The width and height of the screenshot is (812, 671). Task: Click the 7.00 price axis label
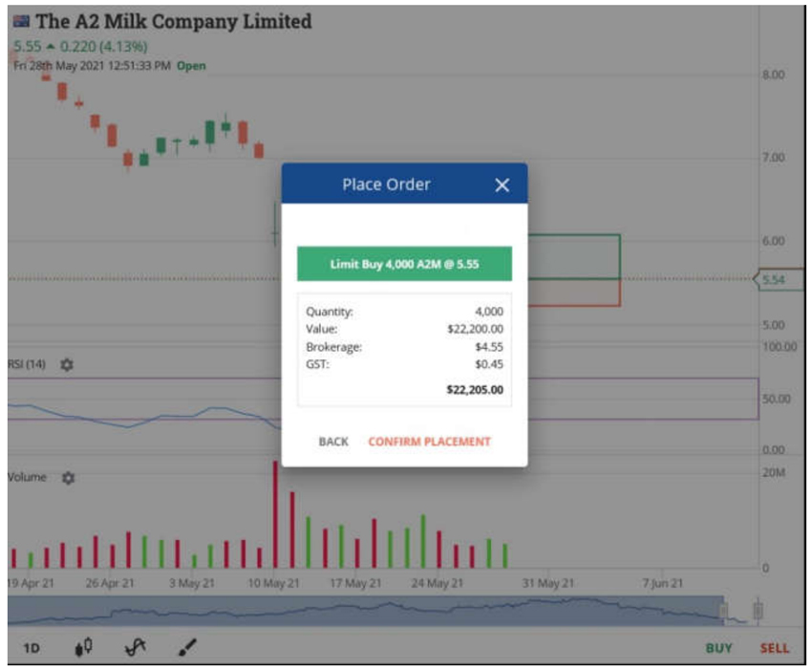coord(773,158)
